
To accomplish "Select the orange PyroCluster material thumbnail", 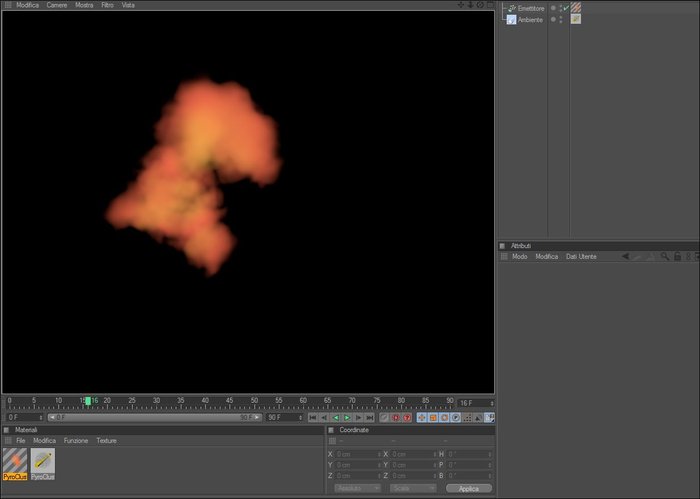I will tap(15, 464).
